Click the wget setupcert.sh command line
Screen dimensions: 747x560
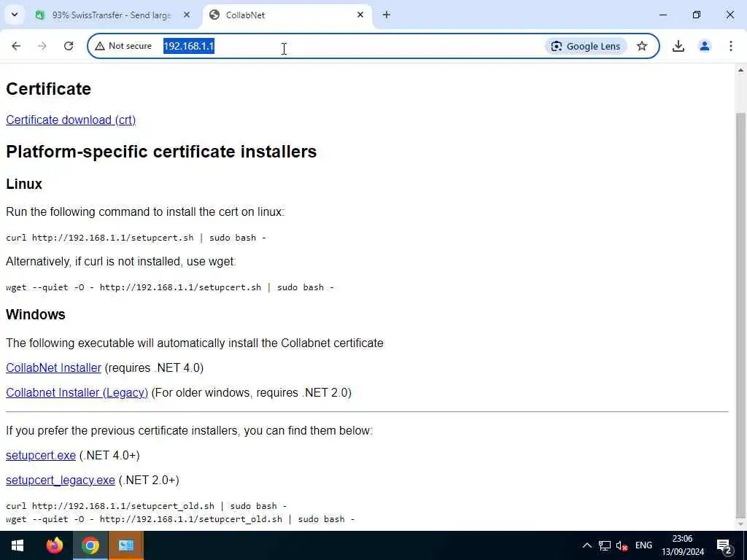(x=170, y=287)
